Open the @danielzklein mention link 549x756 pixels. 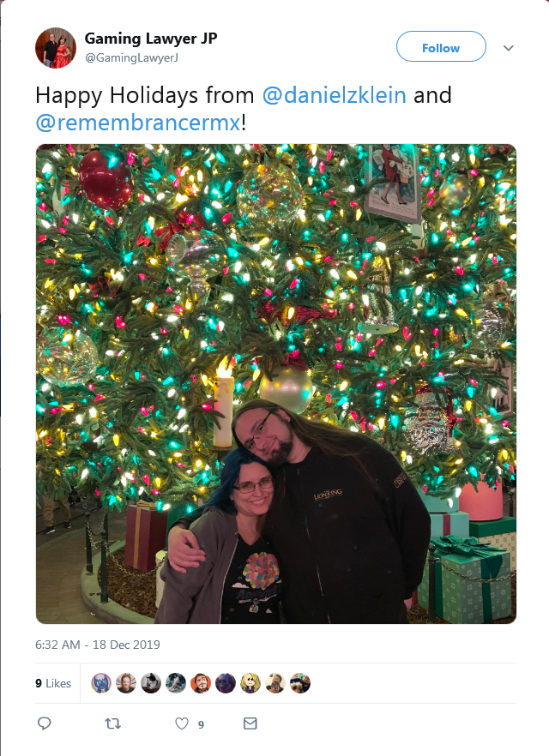tap(334, 95)
